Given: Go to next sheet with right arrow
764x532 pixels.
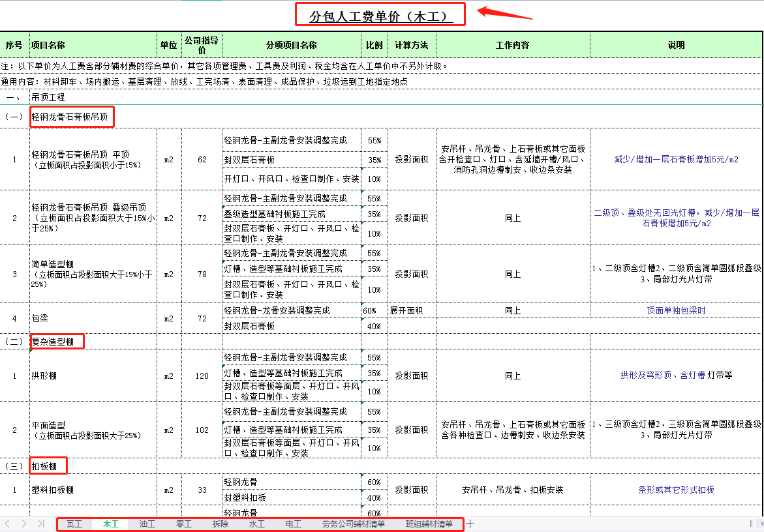Looking at the screenshot, I should (24, 524).
